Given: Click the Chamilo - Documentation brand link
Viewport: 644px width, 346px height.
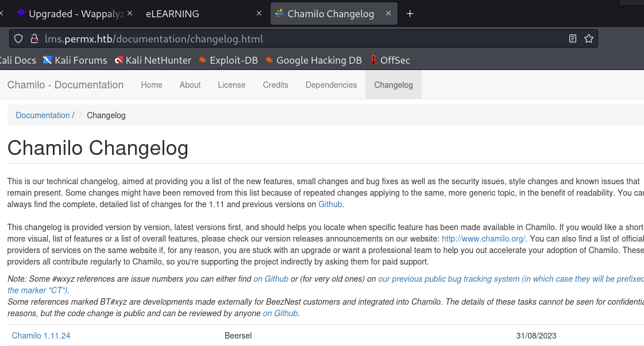Looking at the screenshot, I should [65, 85].
